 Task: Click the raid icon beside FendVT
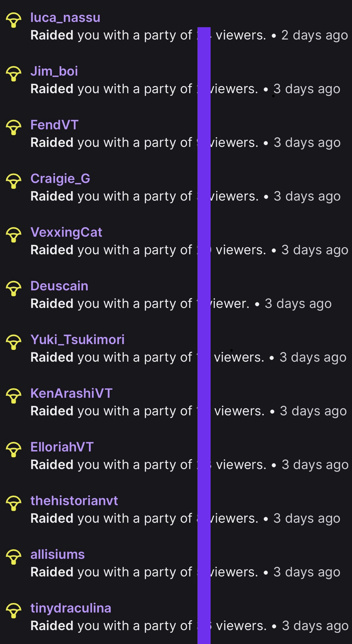click(x=14, y=128)
